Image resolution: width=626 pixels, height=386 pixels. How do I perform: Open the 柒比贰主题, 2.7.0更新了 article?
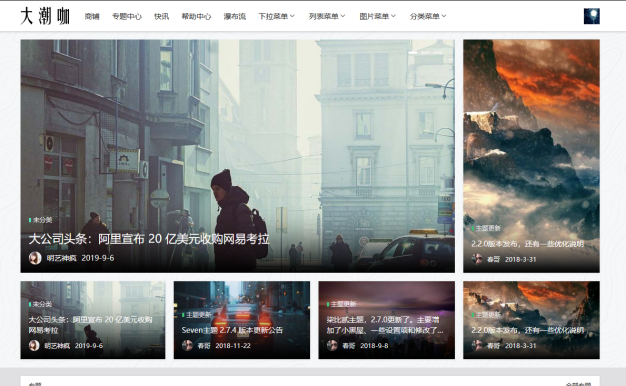point(385,325)
